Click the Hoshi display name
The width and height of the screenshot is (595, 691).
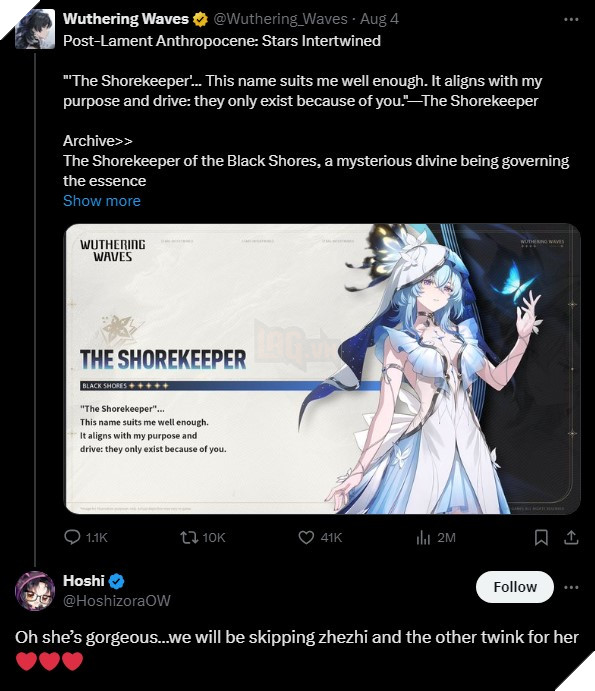click(84, 581)
